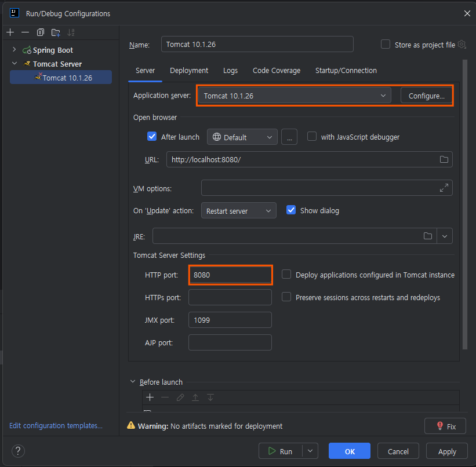Screen dimensions: 476x467
Task: Uncheck After launch checkbox
Action: [152, 137]
